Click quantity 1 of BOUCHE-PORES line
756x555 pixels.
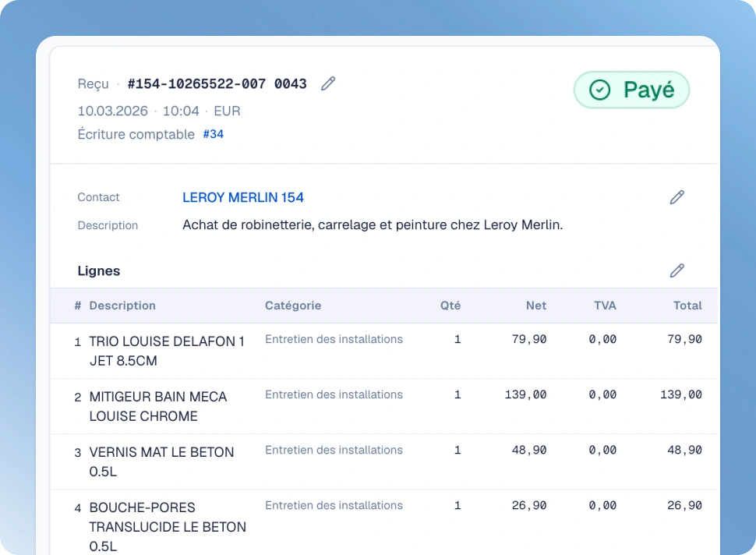(x=457, y=506)
